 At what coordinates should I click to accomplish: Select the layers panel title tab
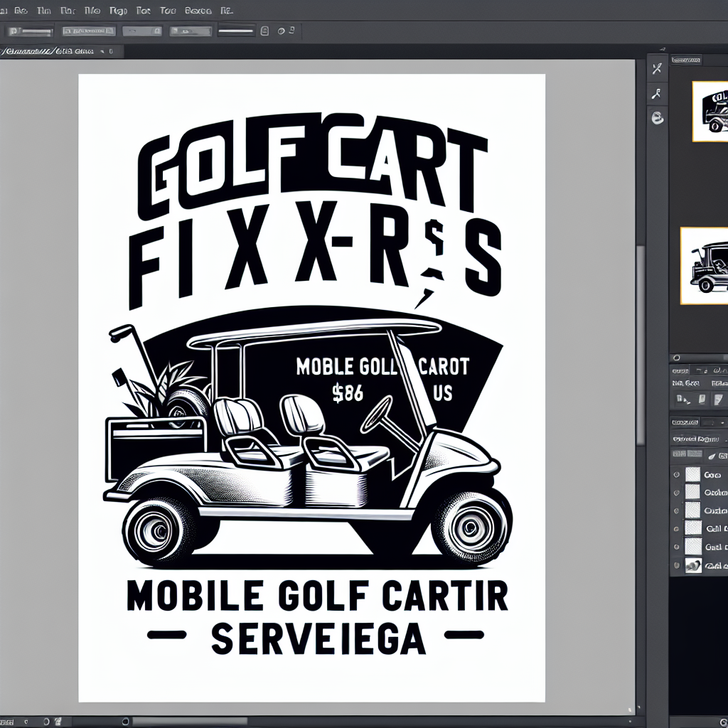[685, 422]
